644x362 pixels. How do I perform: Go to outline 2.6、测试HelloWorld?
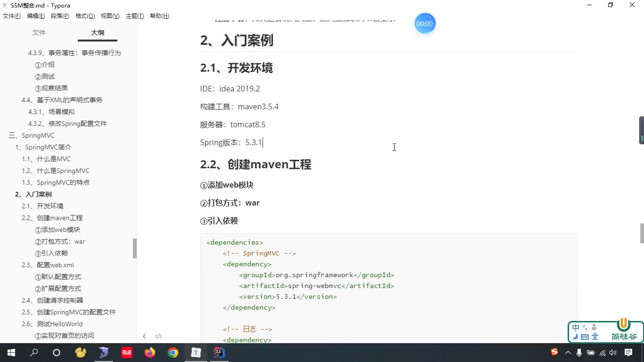tap(52, 324)
